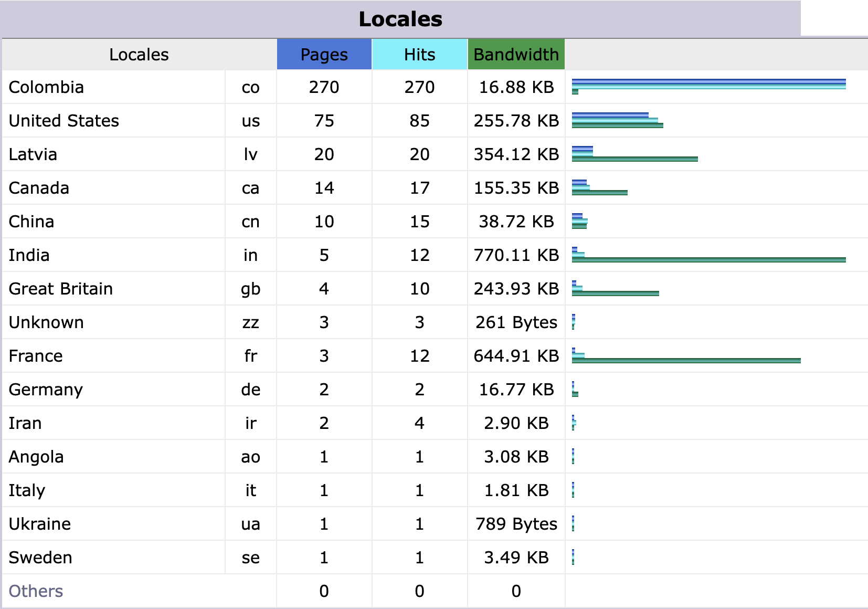Click the Canada pages count 14

pyautogui.click(x=324, y=188)
